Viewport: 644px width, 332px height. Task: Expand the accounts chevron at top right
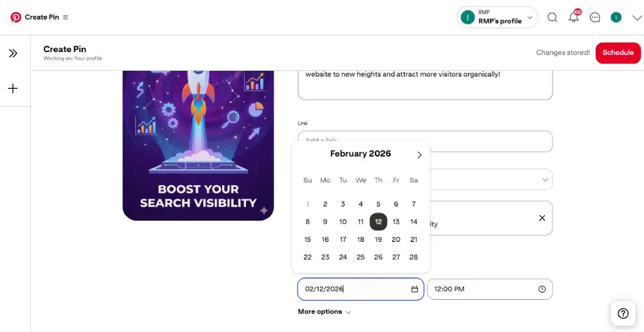pyautogui.click(x=637, y=17)
